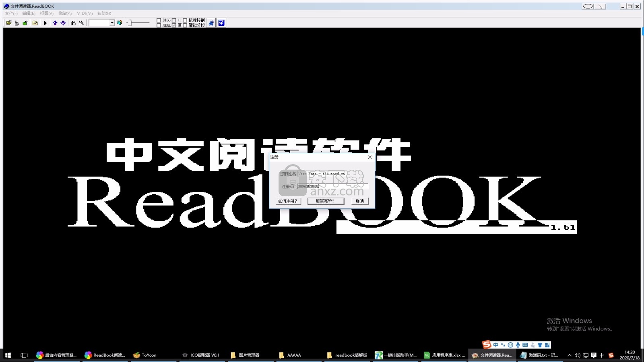The image size is (644, 362).
Task: Adjust the toolbar speed slider handle
Action: pyautogui.click(x=129, y=23)
